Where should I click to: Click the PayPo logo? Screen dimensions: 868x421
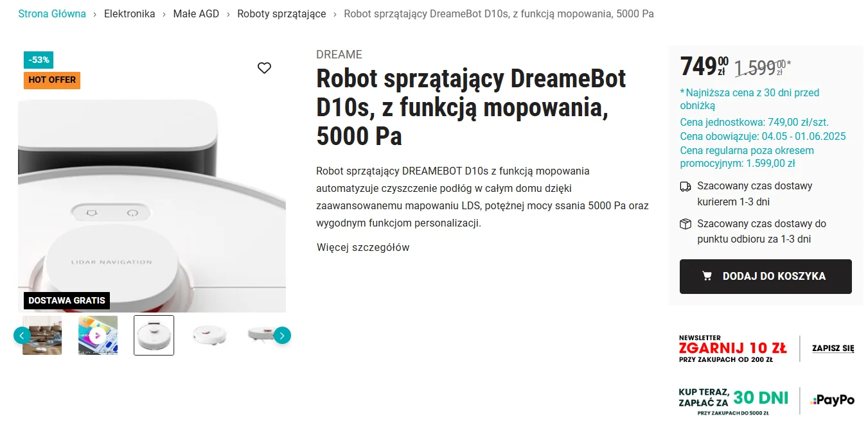pos(833,400)
